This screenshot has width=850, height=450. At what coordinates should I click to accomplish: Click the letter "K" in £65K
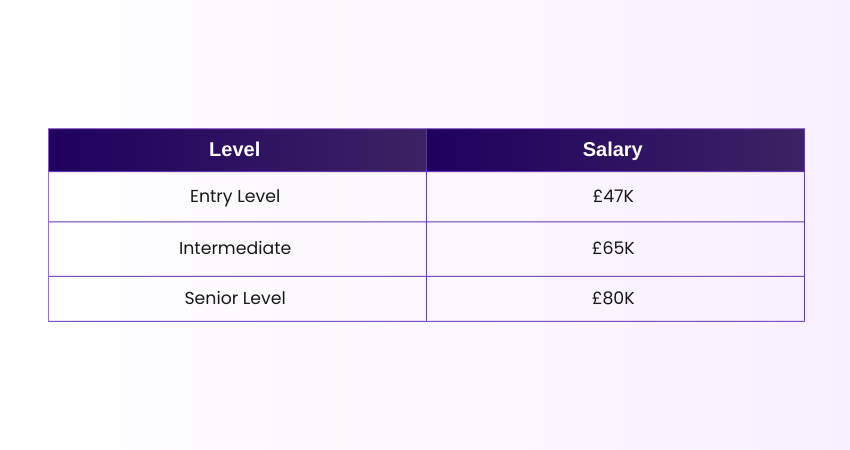629,248
